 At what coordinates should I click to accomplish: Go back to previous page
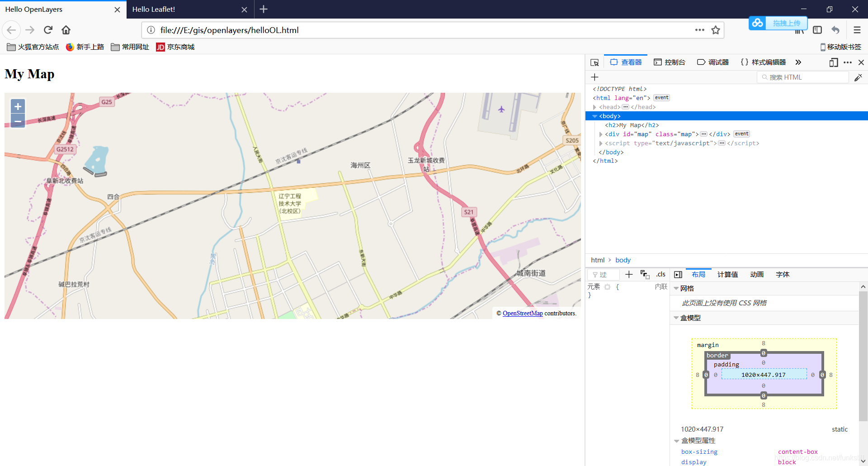tap(11, 30)
